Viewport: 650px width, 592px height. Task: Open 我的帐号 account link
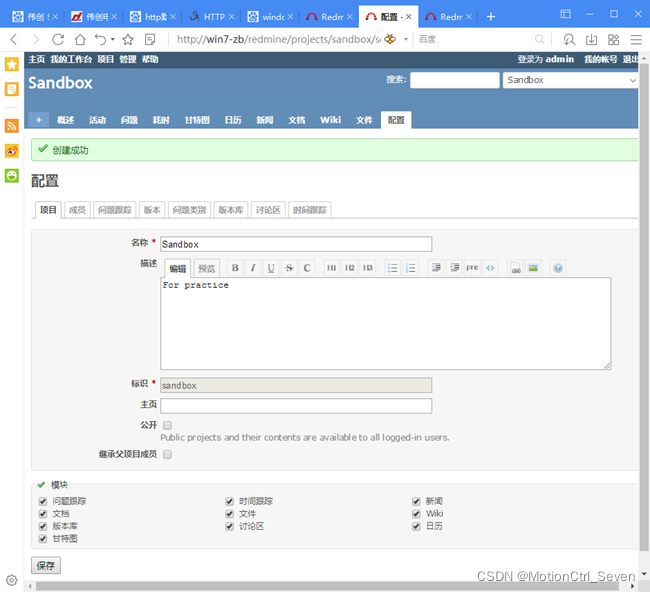601,59
